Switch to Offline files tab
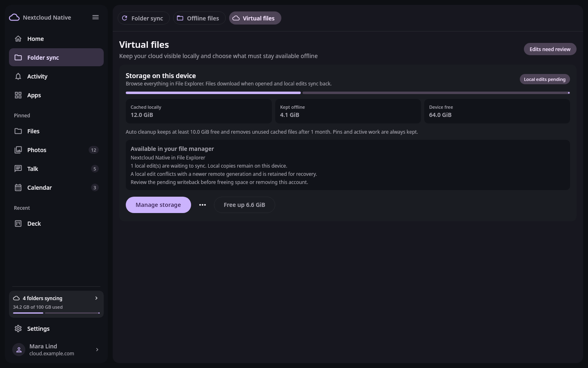The height and width of the screenshot is (368, 588). tap(199, 18)
